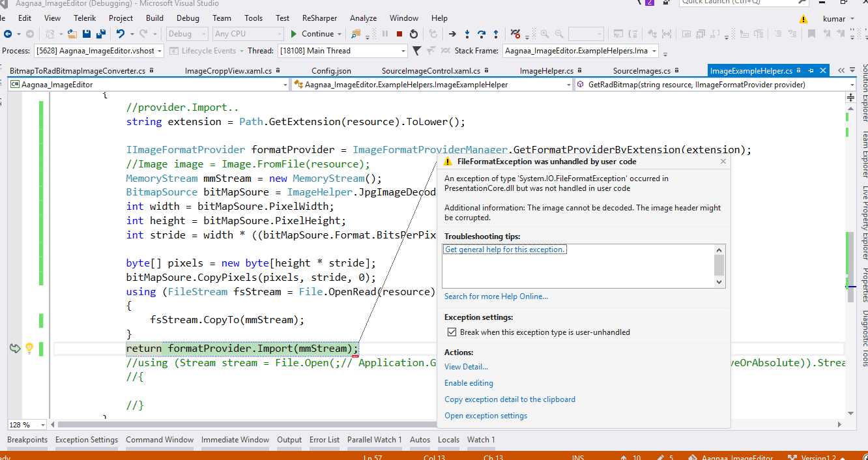Open the Error List panel tab
Image resolution: width=868 pixels, height=460 pixels.
[325, 440]
